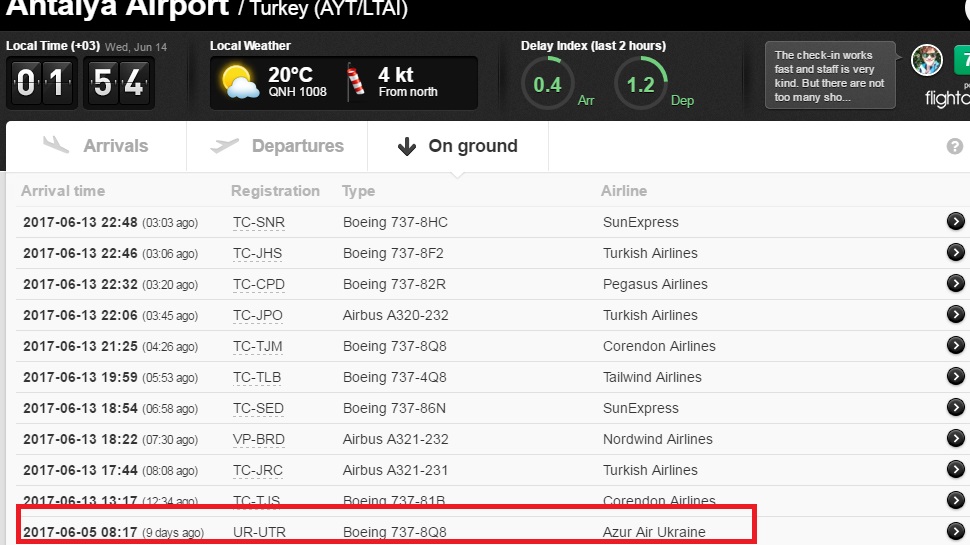Select the On ground tab
This screenshot has height=545, width=970.
(x=458, y=146)
